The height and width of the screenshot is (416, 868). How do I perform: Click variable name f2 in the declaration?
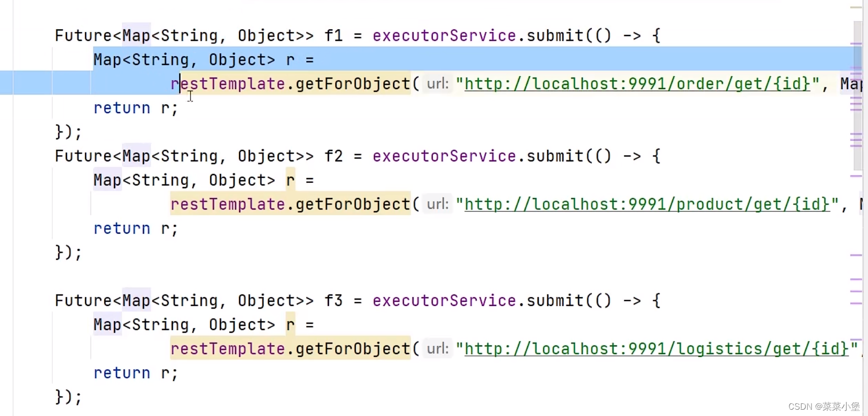click(333, 156)
